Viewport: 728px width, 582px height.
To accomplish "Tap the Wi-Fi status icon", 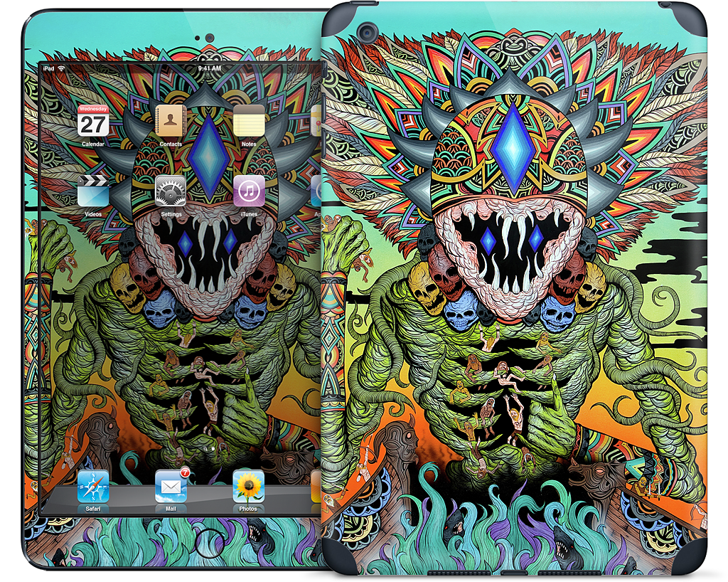I will click(x=61, y=68).
